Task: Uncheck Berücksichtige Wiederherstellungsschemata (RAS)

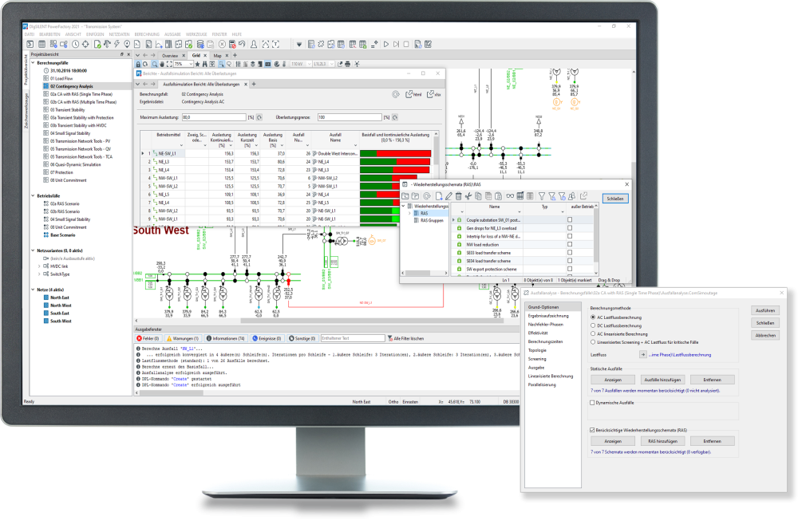Action: (x=592, y=430)
